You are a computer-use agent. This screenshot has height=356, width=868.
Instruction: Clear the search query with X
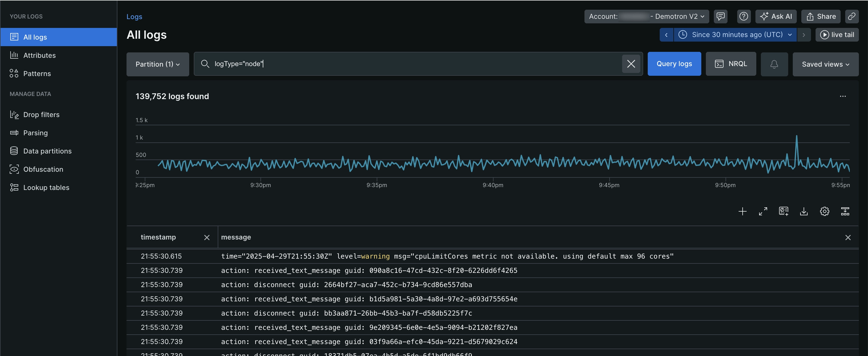click(x=631, y=64)
